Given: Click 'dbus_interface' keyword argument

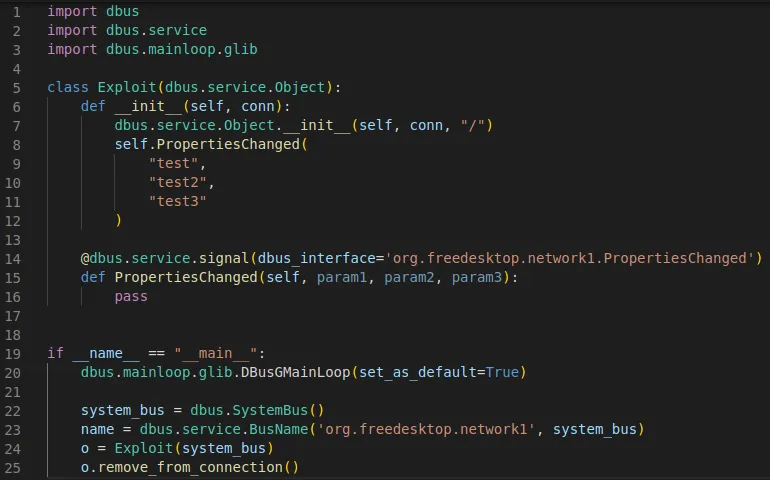Looking at the screenshot, I should 317,258.
